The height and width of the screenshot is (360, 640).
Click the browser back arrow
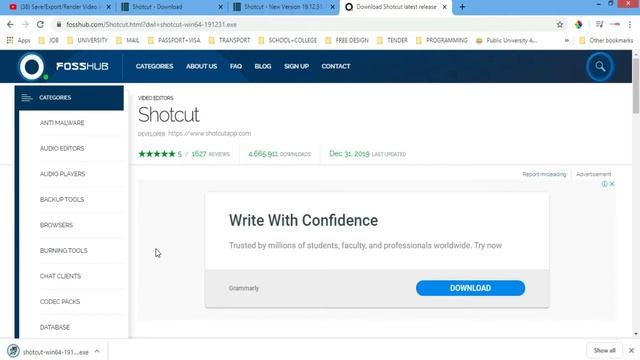[10, 24]
